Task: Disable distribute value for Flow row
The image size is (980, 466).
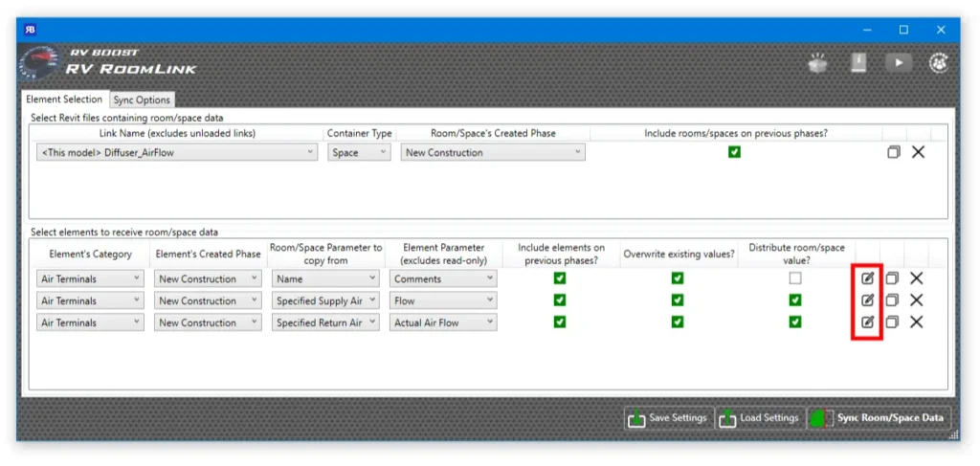Action: (795, 300)
